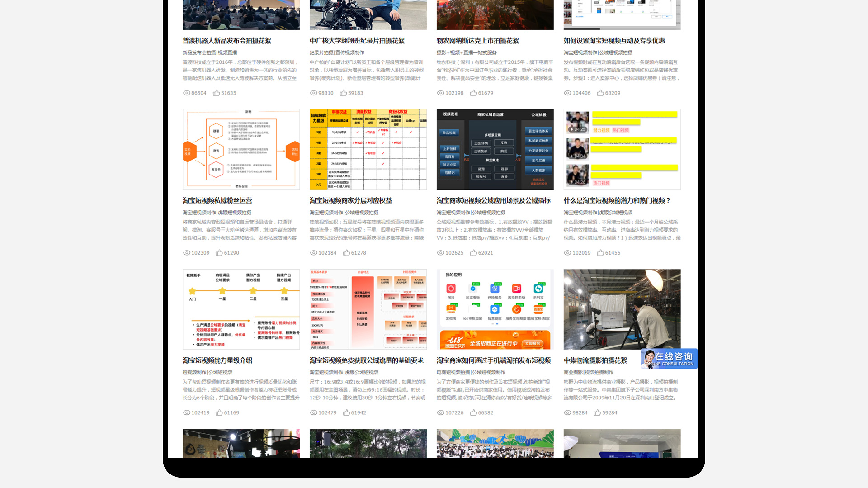Click tag line 电商短视频拍摄|公域短视频制作

pos(471,373)
